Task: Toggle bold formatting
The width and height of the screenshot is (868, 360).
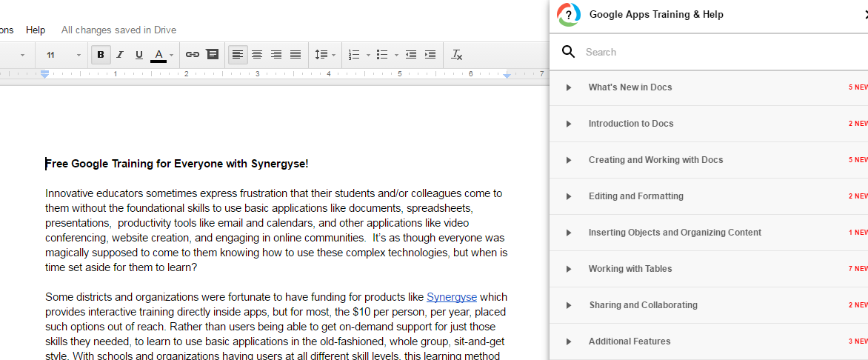Action: click(101, 55)
